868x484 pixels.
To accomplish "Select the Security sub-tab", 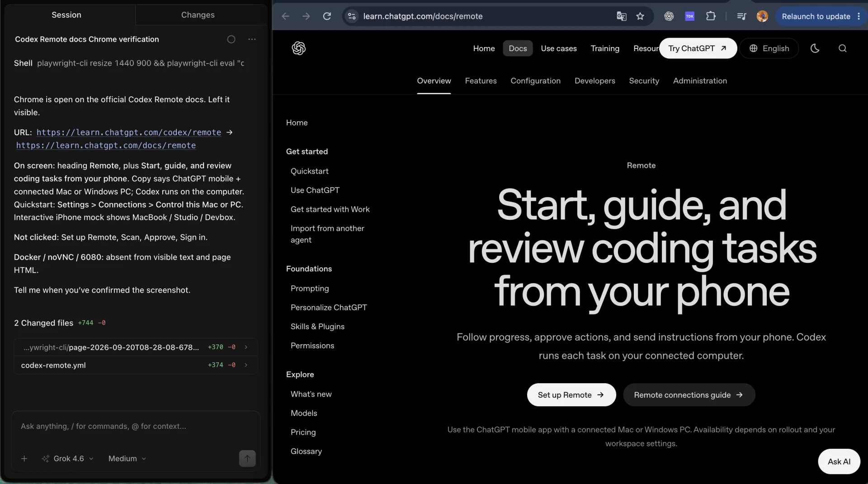I will coord(644,81).
